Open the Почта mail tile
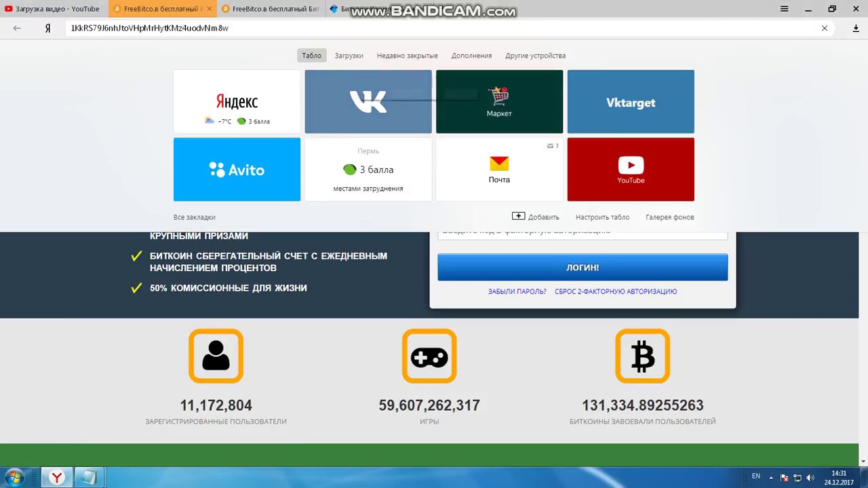The width and height of the screenshot is (868, 488). pyautogui.click(x=499, y=169)
